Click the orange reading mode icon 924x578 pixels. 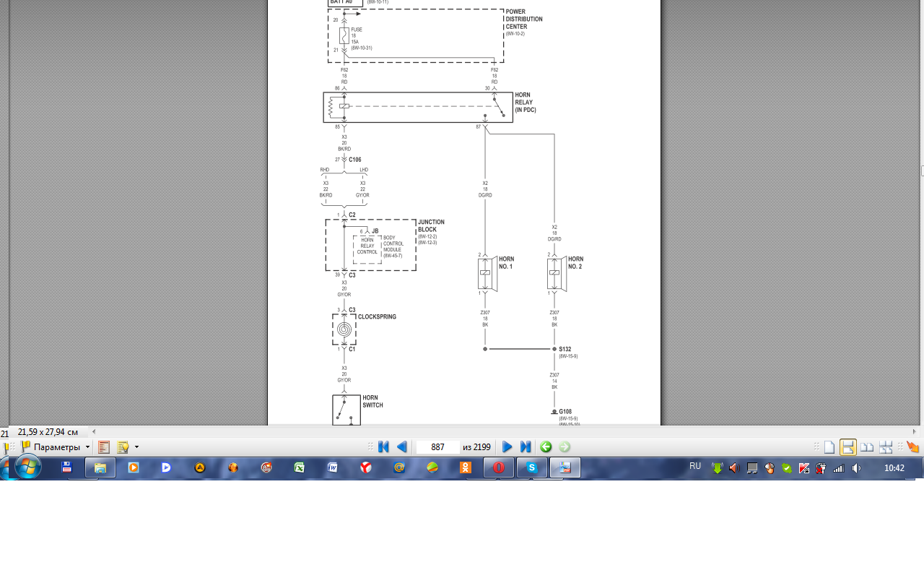[x=912, y=447]
